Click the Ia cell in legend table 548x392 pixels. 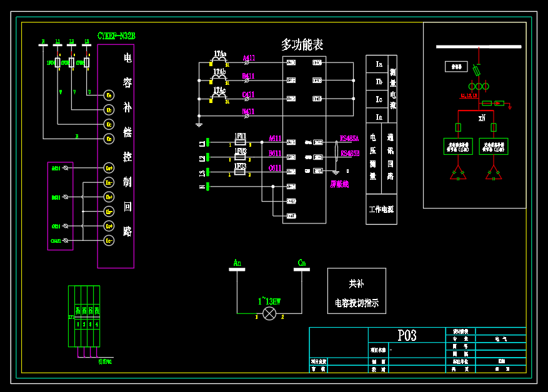tap(377, 64)
